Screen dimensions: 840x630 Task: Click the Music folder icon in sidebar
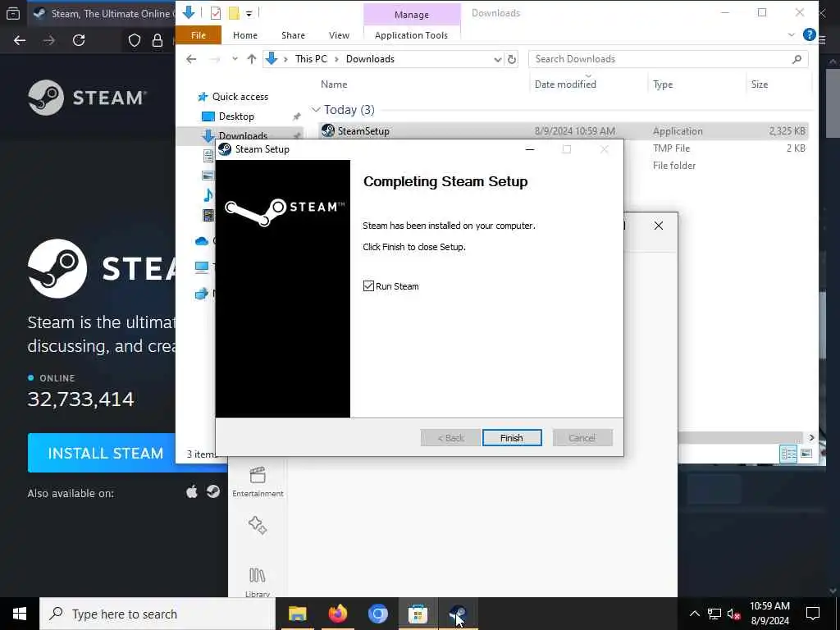208,195
